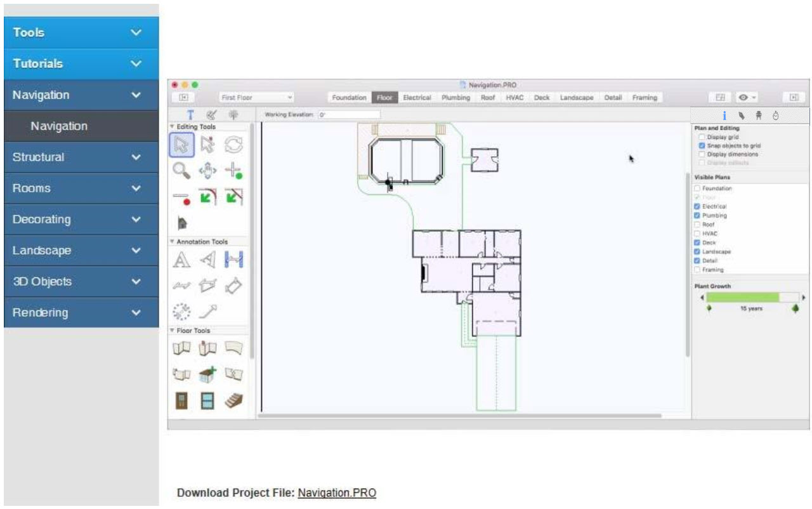This screenshot has width=812, height=509.
Task: Collapse the Annotation Tools section
Action: pyautogui.click(x=172, y=242)
